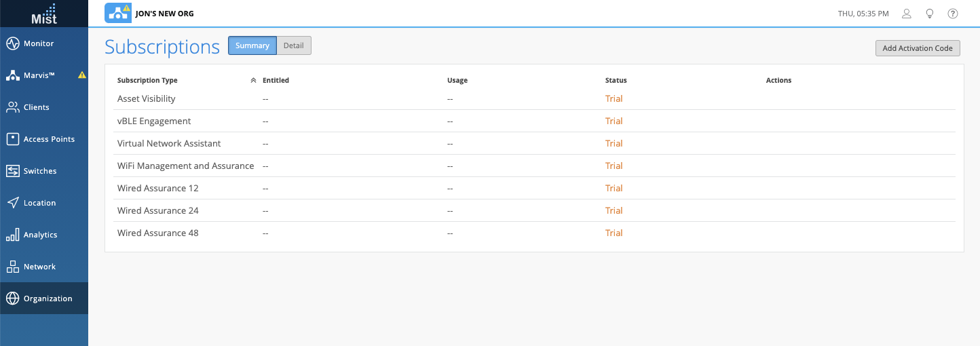980x346 pixels.
Task: Click the Add Activation Code button
Action: [918, 48]
